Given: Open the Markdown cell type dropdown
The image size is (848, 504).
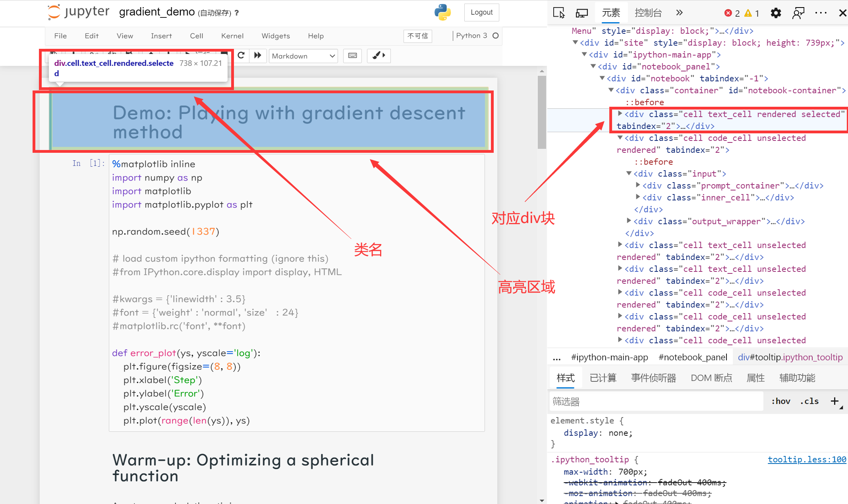Looking at the screenshot, I should 303,56.
